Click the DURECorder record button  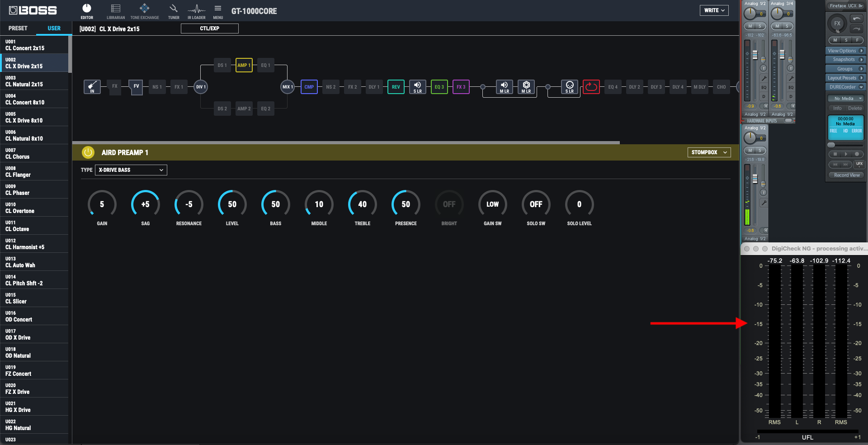(x=857, y=154)
